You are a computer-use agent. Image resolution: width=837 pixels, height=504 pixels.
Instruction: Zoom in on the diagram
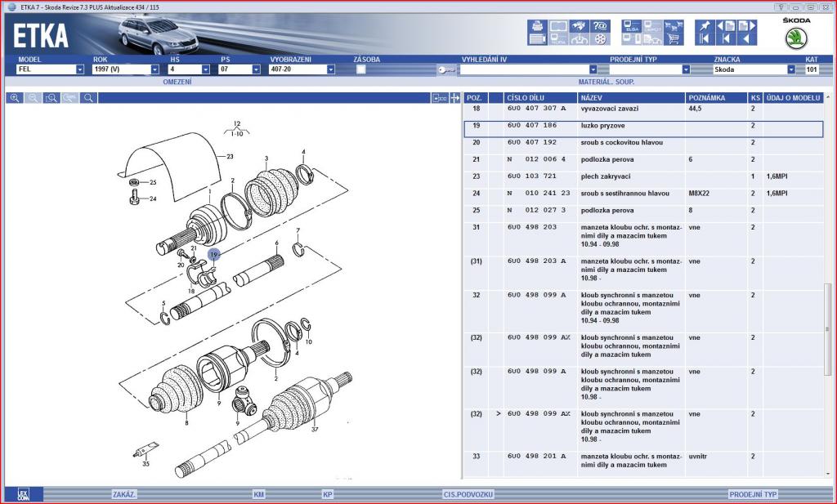coord(15,98)
